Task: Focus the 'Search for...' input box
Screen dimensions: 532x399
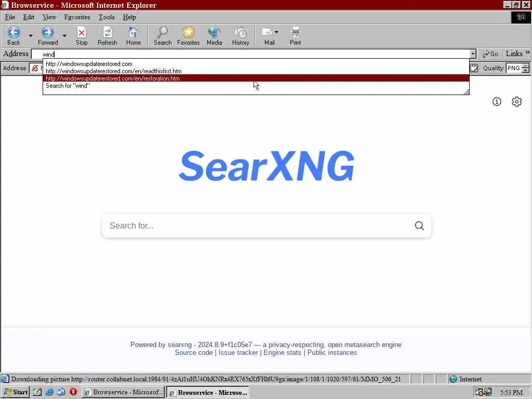Action: tap(258, 225)
